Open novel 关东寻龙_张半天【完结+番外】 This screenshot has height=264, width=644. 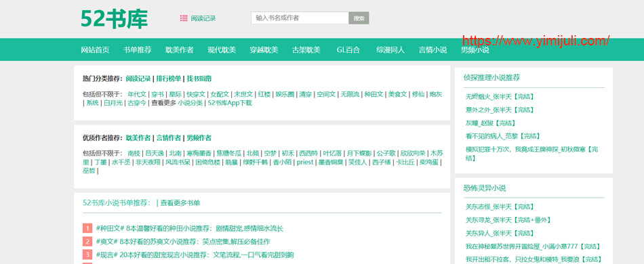[508, 220]
